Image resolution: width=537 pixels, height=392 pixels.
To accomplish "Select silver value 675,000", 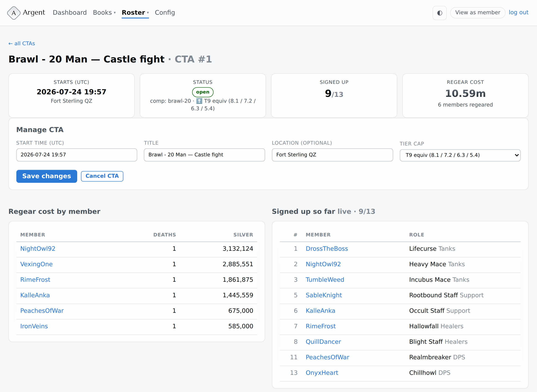I will click(240, 311).
